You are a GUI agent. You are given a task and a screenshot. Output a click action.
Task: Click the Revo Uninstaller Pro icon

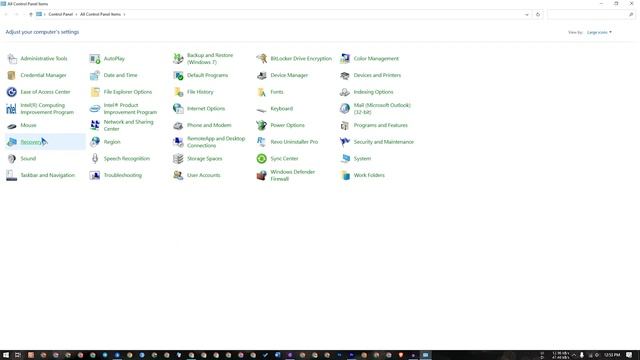point(262,142)
